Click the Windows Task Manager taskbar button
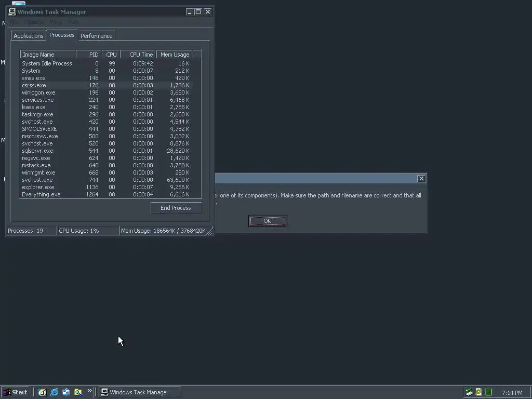The image size is (532, 399). [x=140, y=392]
